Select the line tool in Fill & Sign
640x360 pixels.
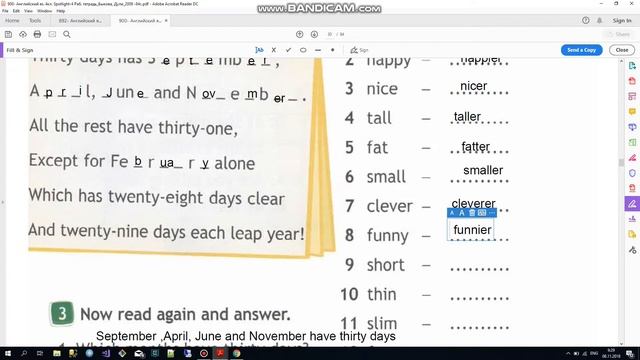tap(318, 50)
